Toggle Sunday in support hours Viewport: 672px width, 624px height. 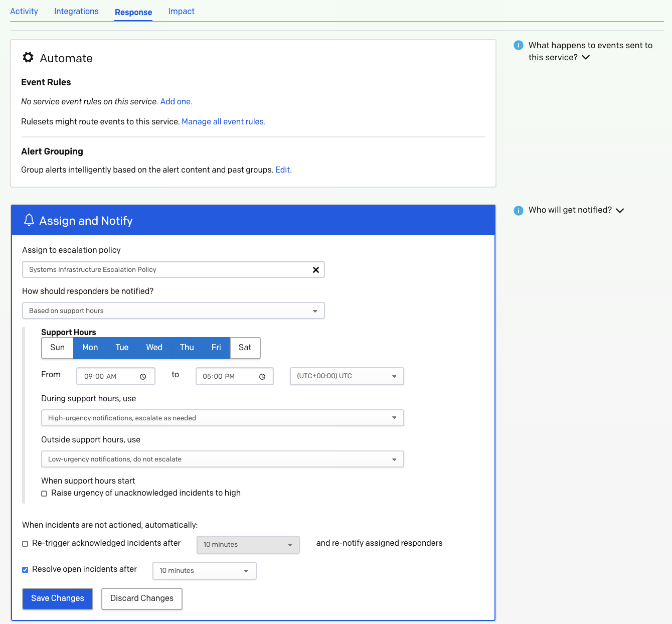57,348
